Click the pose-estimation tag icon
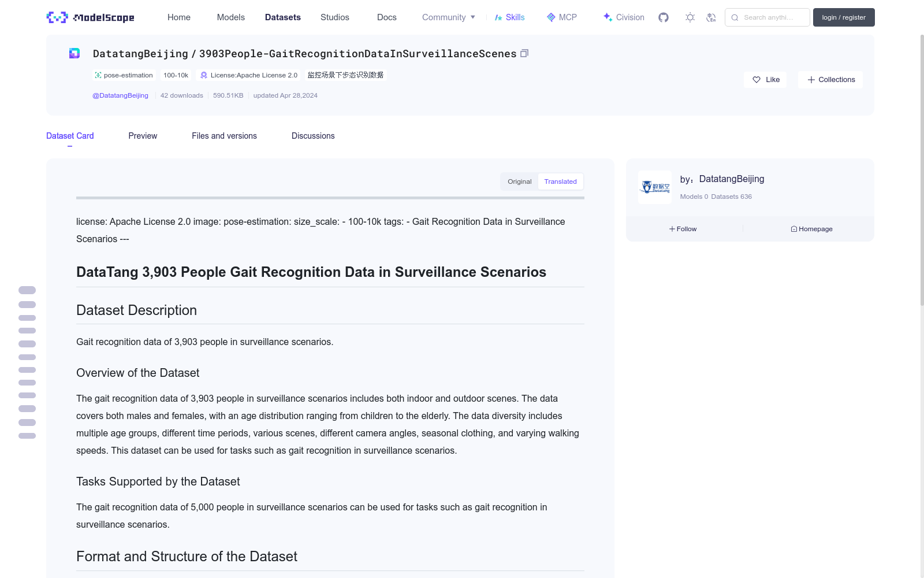 coord(98,75)
